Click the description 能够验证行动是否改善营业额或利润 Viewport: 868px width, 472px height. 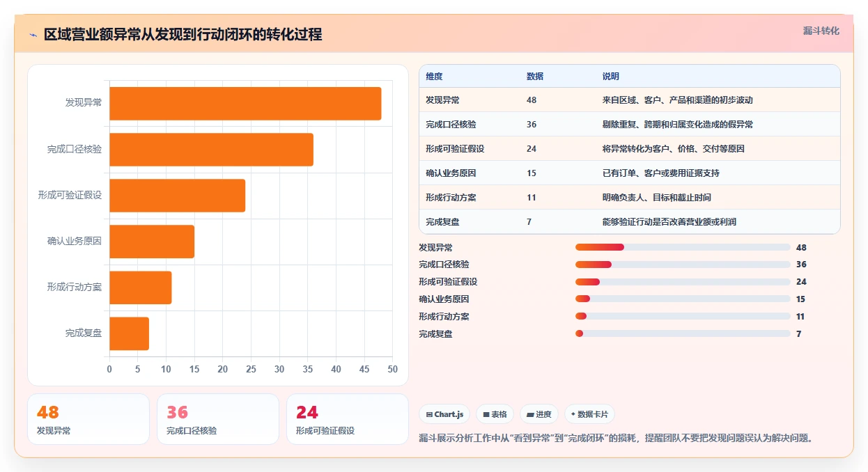pyautogui.click(x=669, y=222)
